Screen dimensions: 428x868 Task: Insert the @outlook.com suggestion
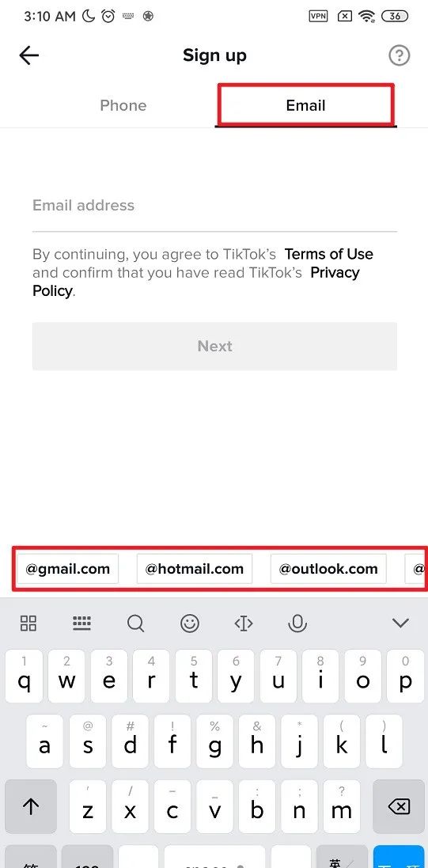pyautogui.click(x=328, y=569)
